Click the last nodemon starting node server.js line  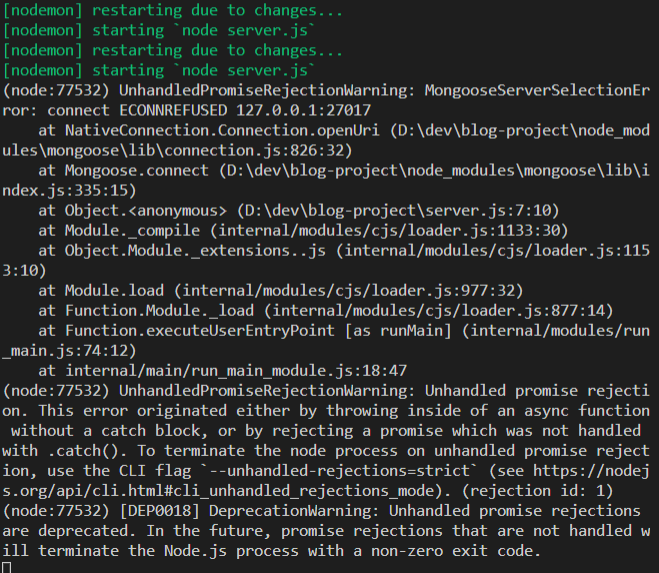point(158,70)
